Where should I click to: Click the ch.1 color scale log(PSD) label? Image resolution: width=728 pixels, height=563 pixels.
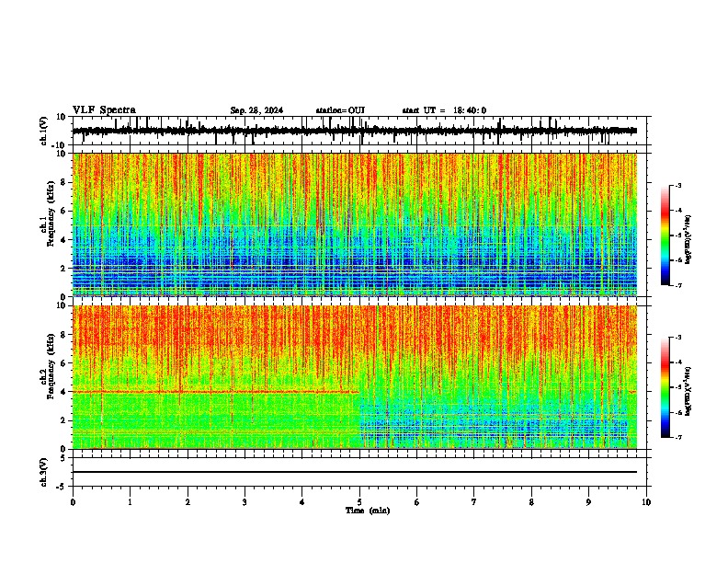pos(688,240)
